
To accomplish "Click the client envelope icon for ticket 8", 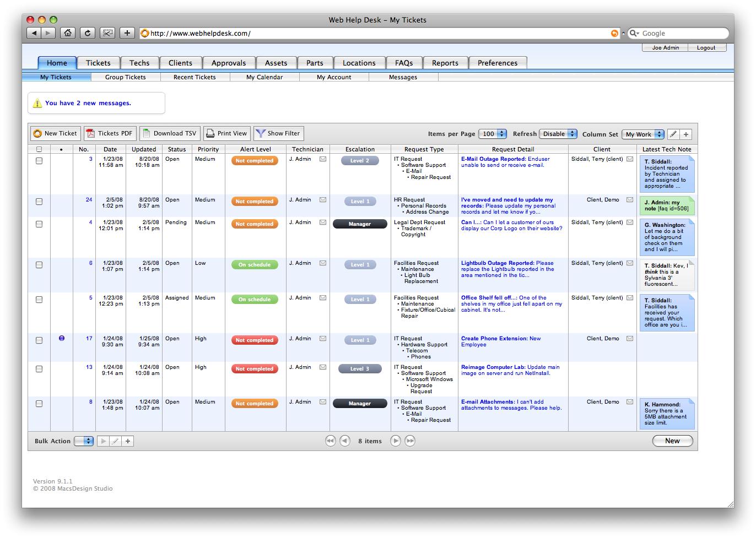I will pos(630,402).
